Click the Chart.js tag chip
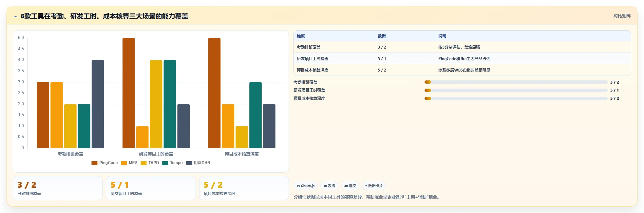 tap(306, 186)
